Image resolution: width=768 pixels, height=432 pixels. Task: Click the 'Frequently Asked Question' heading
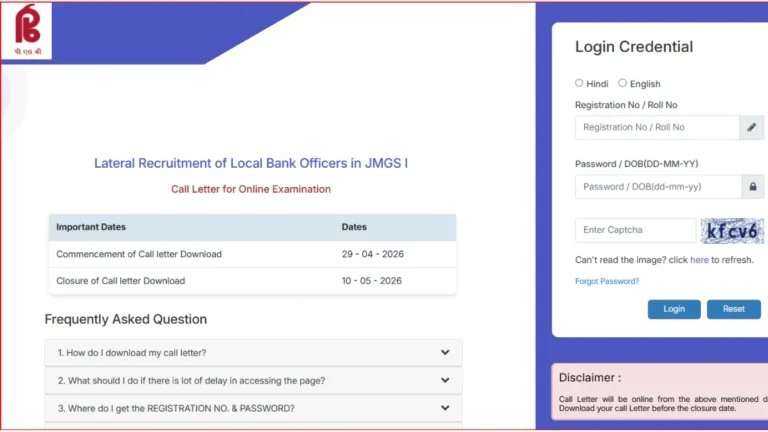coord(126,319)
